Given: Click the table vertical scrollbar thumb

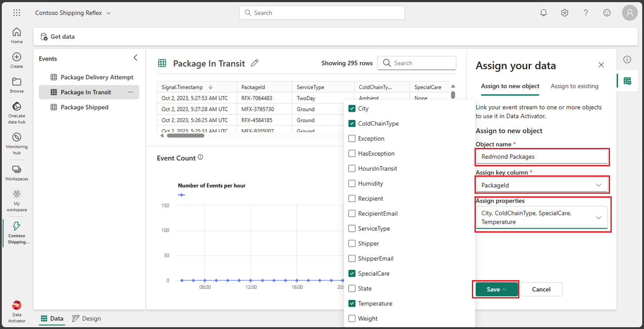Looking at the screenshot, I should [x=453, y=95].
